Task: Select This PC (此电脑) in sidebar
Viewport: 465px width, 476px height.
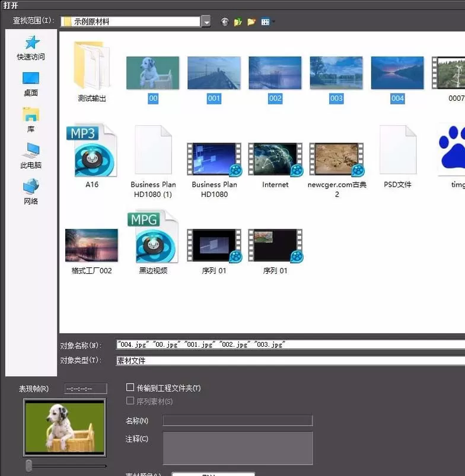Action: pyautogui.click(x=31, y=156)
